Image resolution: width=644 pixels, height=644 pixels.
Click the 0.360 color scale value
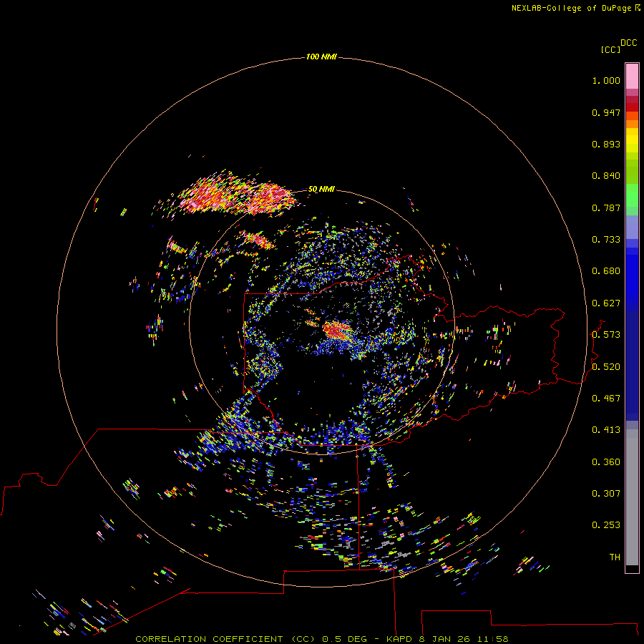coord(606,462)
